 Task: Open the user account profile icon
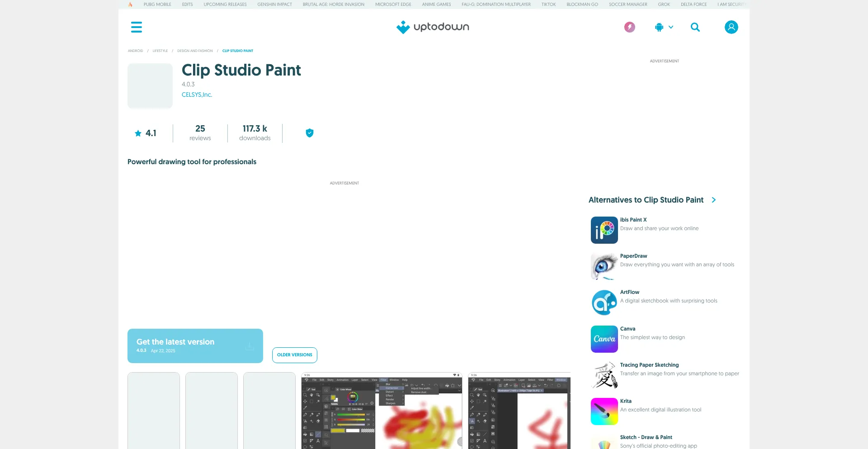point(731,27)
